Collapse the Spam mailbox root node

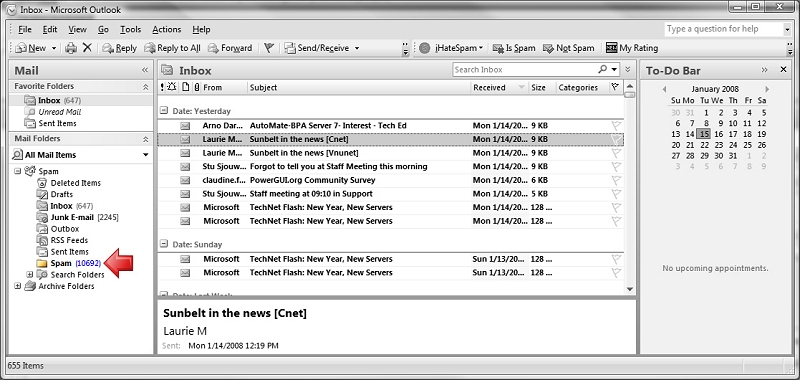17,171
